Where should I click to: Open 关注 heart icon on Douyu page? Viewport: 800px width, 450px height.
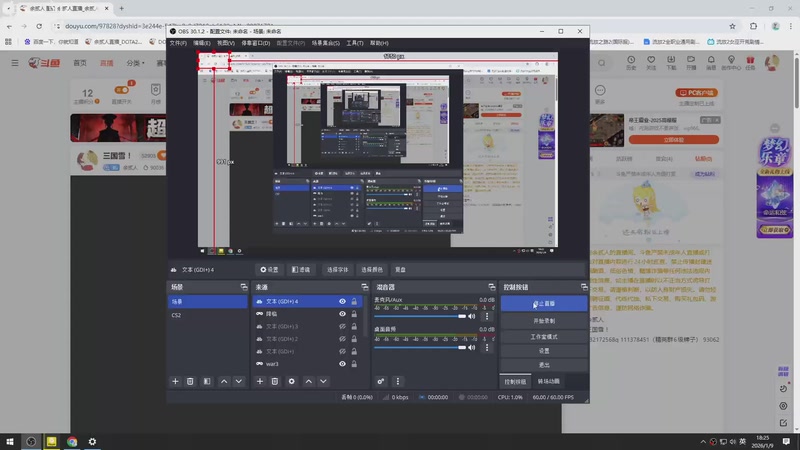(651, 63)
